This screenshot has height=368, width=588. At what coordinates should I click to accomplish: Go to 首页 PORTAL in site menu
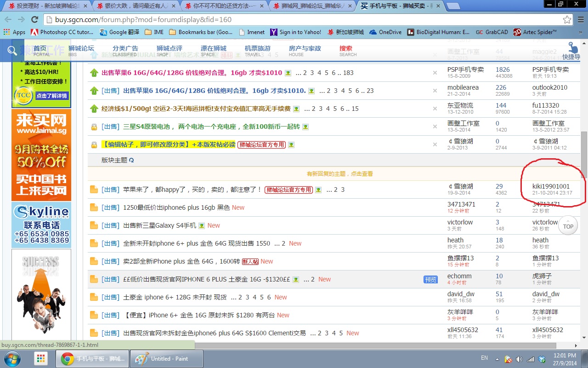pyautogui.click(x=41, y=51)
